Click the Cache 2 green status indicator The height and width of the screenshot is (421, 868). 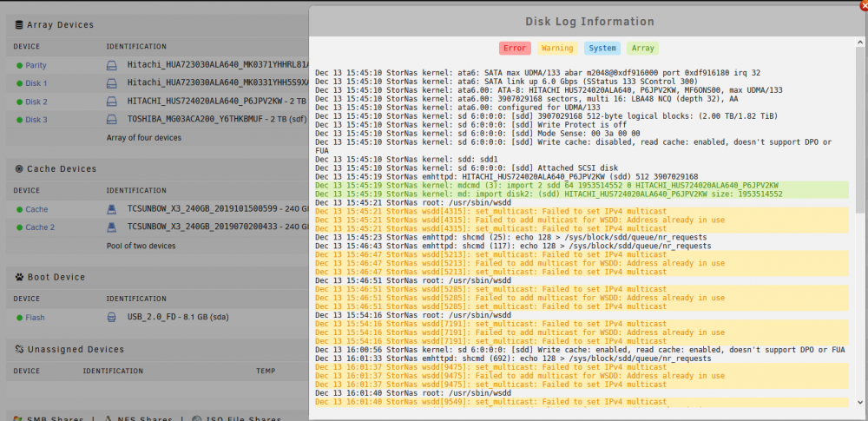coord(19,227)
